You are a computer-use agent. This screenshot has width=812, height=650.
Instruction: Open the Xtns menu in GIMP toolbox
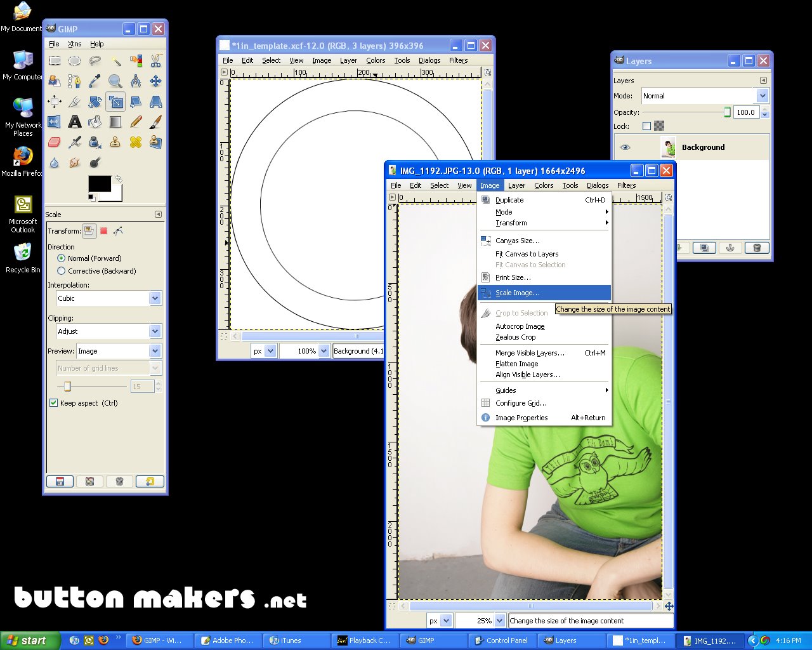[x=75, y=44]
